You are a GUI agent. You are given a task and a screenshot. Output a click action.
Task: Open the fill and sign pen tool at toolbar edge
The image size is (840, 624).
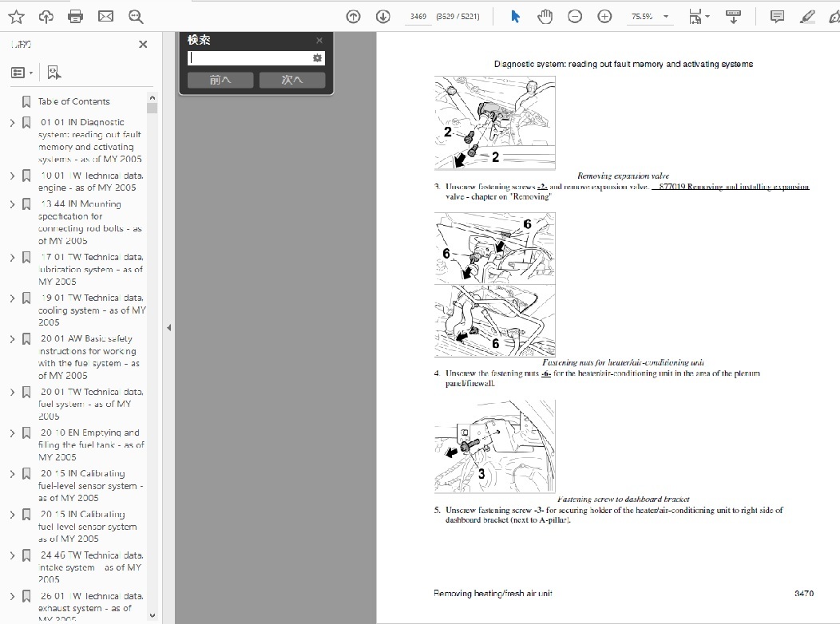(x=834, y=17)
